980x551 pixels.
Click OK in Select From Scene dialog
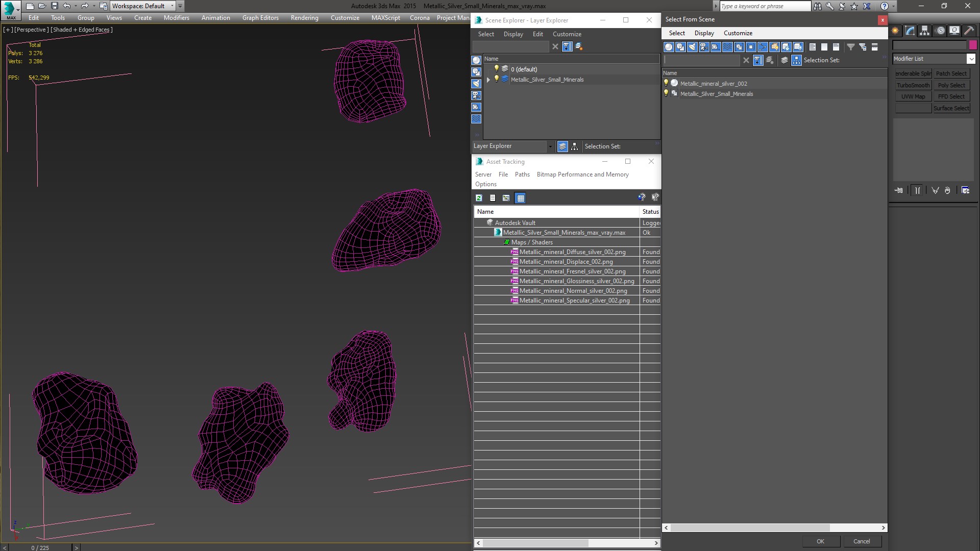tap(820, 541)
